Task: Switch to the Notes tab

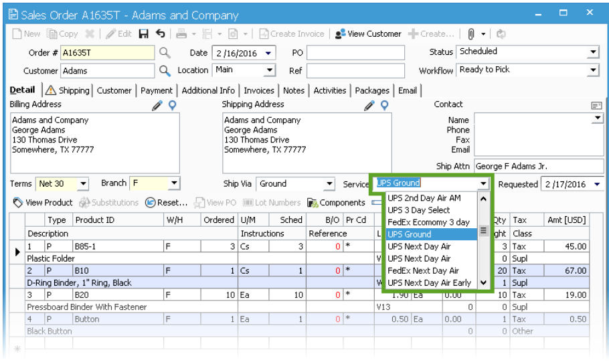Action: click(x=294, y=90)
